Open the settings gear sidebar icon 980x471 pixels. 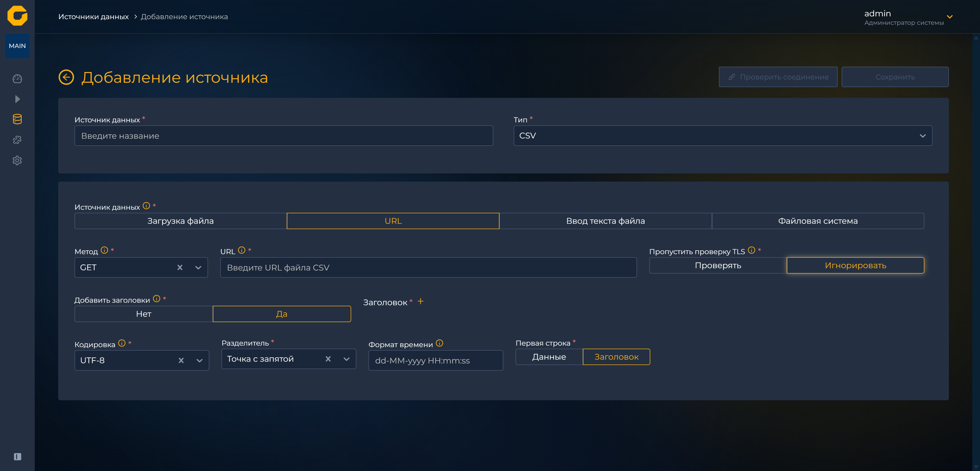click(x=17, y=160)
